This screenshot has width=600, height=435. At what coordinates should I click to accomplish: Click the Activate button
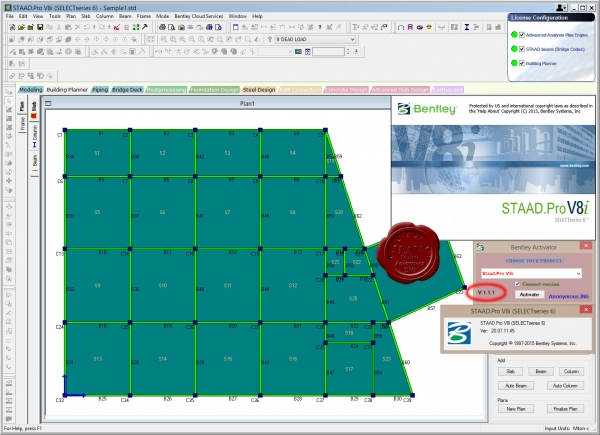tap(529, 295)
